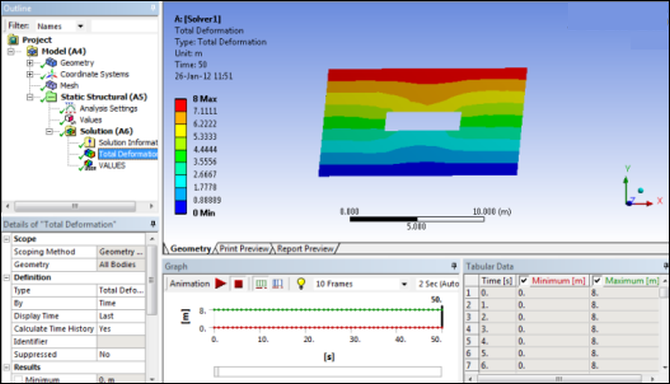Toggle the Minimum checkbox in Results section
The image size is (670, 384).
tap(18, 379)
